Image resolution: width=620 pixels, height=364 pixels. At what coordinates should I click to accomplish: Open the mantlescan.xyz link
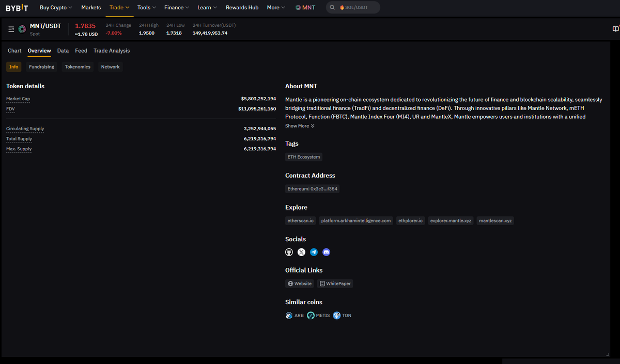pos(495,220)
